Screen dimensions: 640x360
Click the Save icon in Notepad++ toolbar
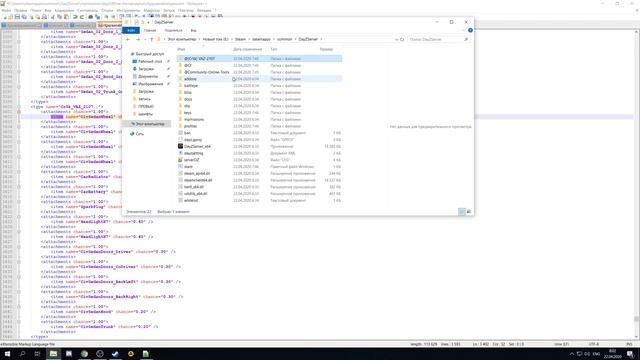coord(17,17)
